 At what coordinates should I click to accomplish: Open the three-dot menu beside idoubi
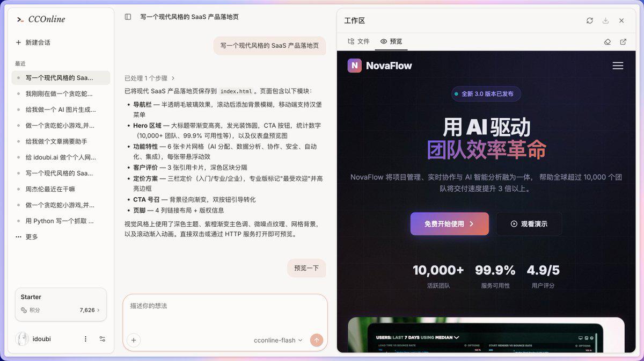click(85, 339)
